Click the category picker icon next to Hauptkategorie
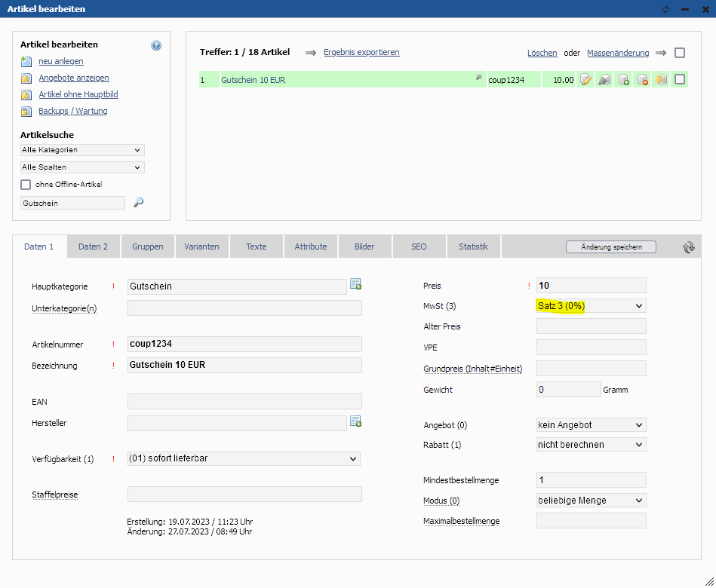 click(355, 285)
